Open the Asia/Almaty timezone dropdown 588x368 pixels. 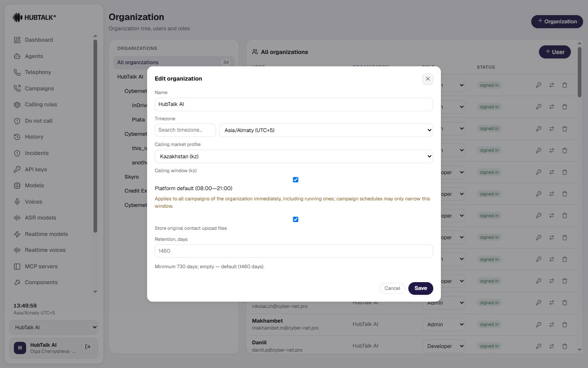pyautogui.click(x=326, y=130)
